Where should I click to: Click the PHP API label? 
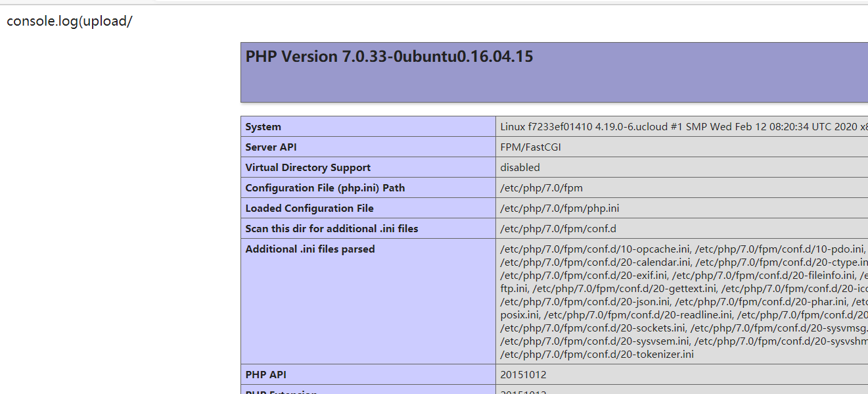[266, 375]
